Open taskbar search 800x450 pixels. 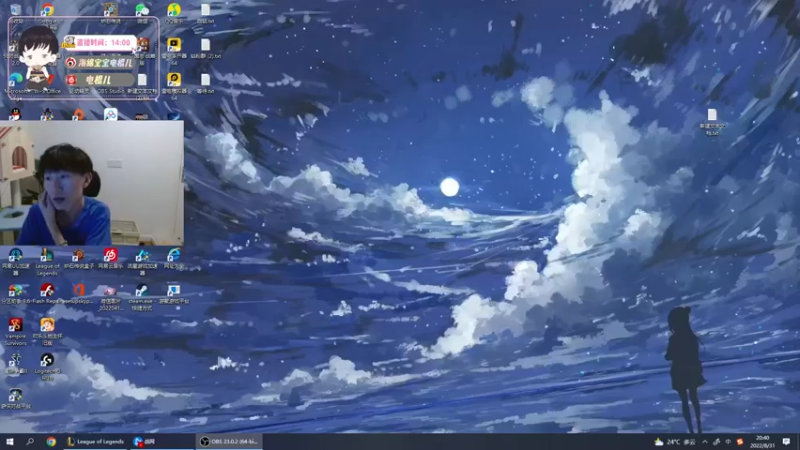(30, 441)
